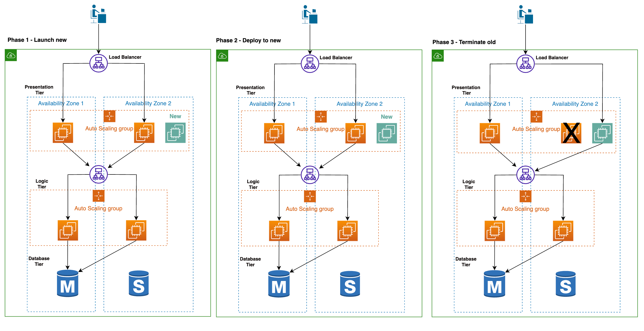Viewport: 644px width, 331px height.
Task: Click the green New instance in Phase 1
Action: pos(175,133)
